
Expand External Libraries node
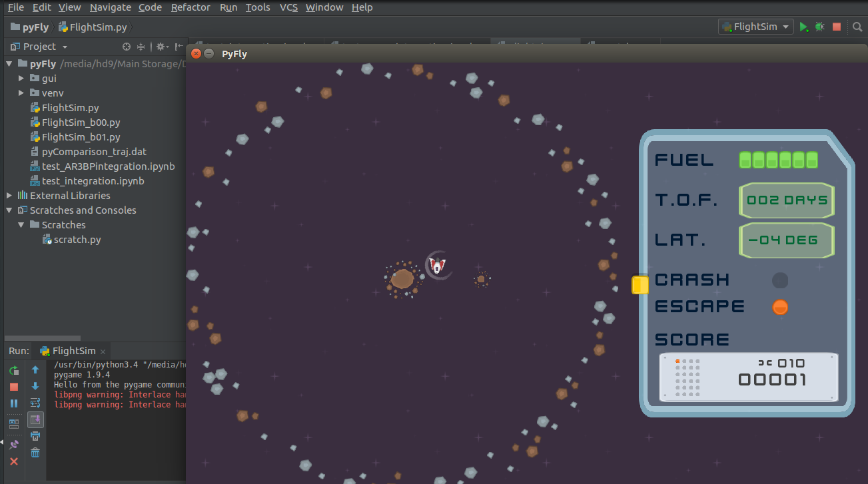tap(9, 196)
